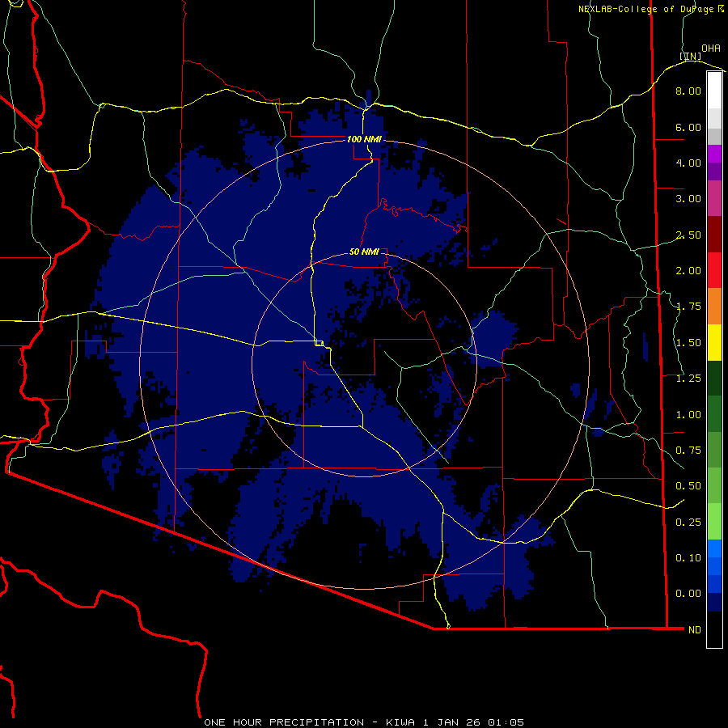Click the "OHA" product code label
This screenshot has width=728, height=728.
click(x=711, y=49)
